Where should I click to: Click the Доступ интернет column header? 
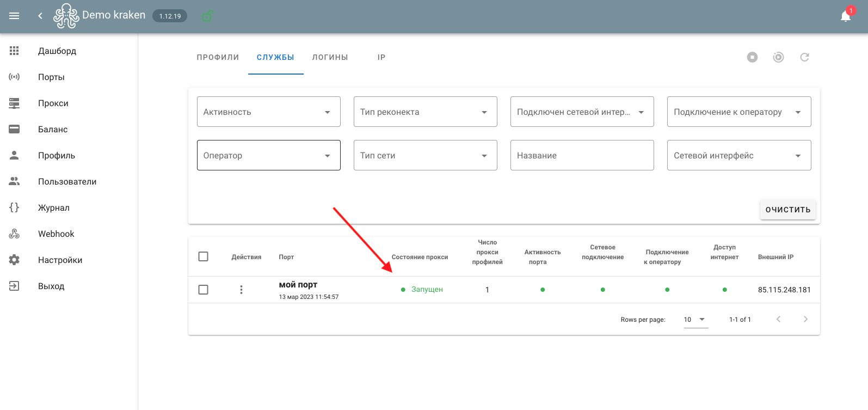724,252
